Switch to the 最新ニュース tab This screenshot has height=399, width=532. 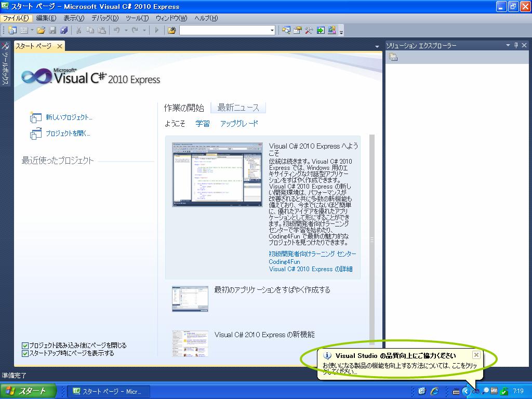click(x=238, y=108)
